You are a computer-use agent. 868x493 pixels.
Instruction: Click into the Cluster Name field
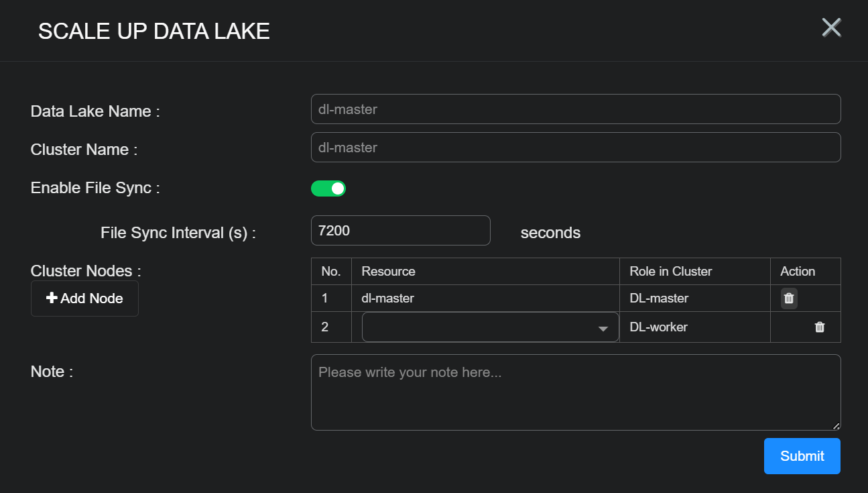[x=575, y=148]
